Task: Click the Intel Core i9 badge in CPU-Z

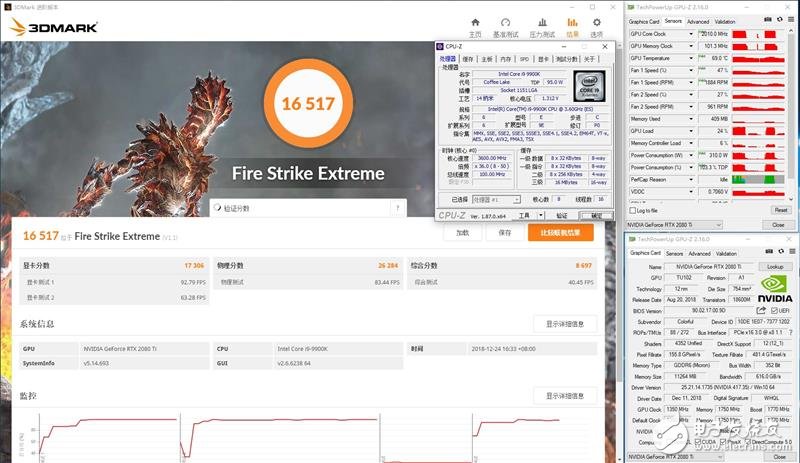Action: pyautogui.click(x=589, y=86)
